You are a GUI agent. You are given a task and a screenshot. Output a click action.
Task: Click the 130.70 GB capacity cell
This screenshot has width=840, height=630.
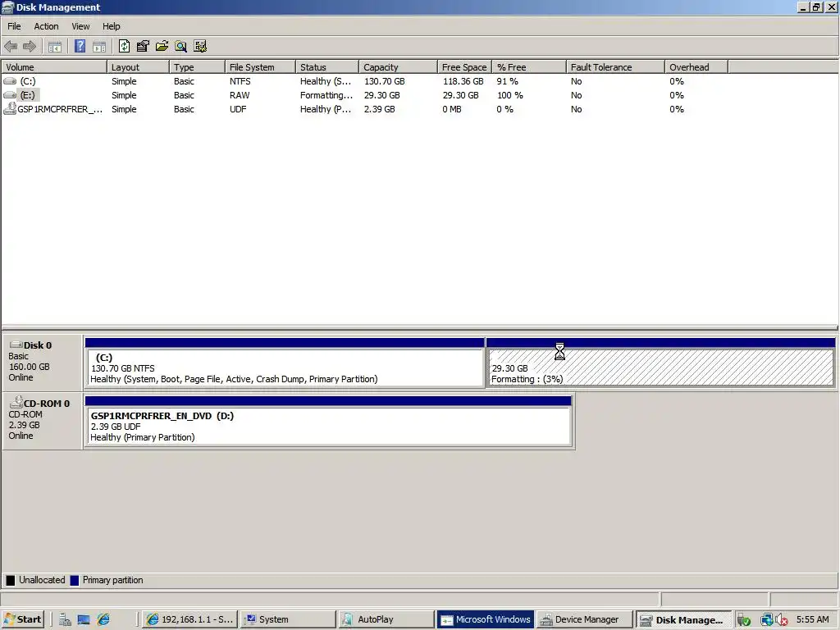pos(385,81)
